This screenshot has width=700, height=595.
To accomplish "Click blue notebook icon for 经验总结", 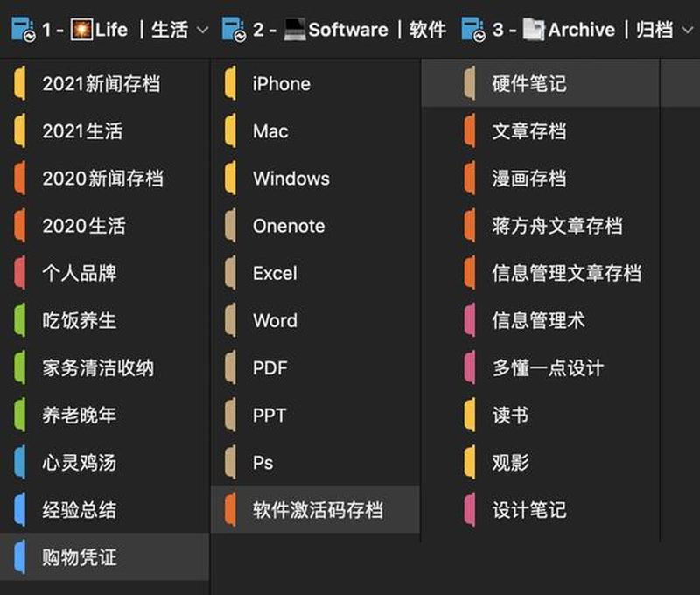I will point(19,510).
